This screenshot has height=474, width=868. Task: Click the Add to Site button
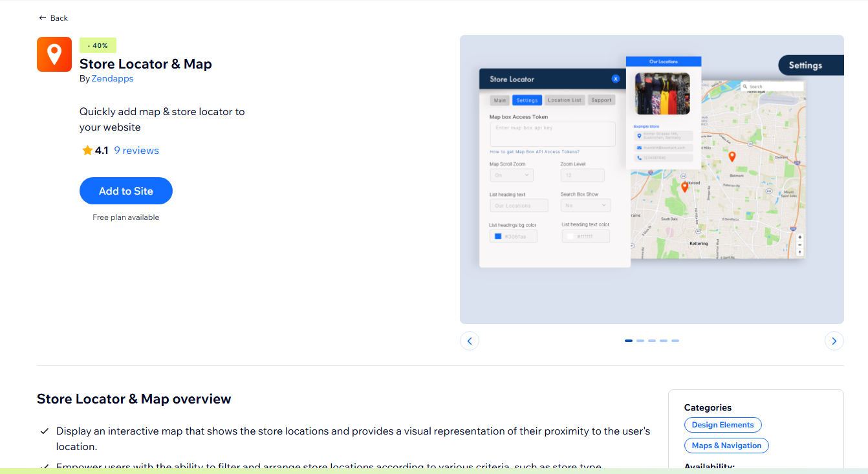(125, 191)
